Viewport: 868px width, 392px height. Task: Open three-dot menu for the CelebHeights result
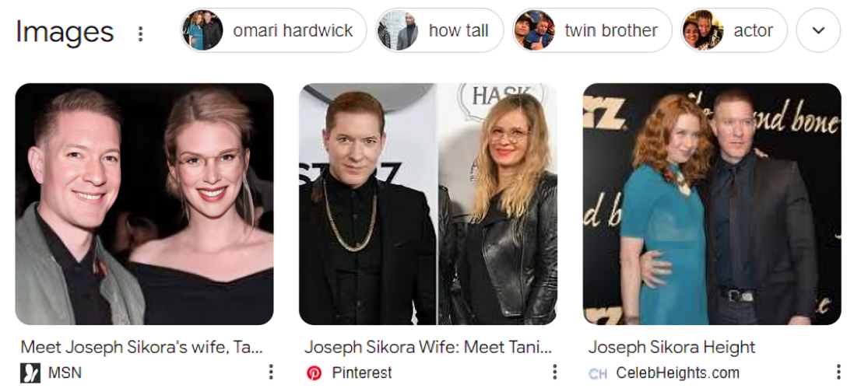point(838,372)
